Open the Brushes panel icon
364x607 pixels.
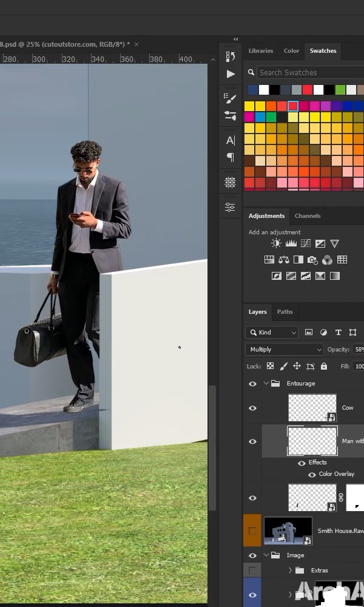[230, 98]
